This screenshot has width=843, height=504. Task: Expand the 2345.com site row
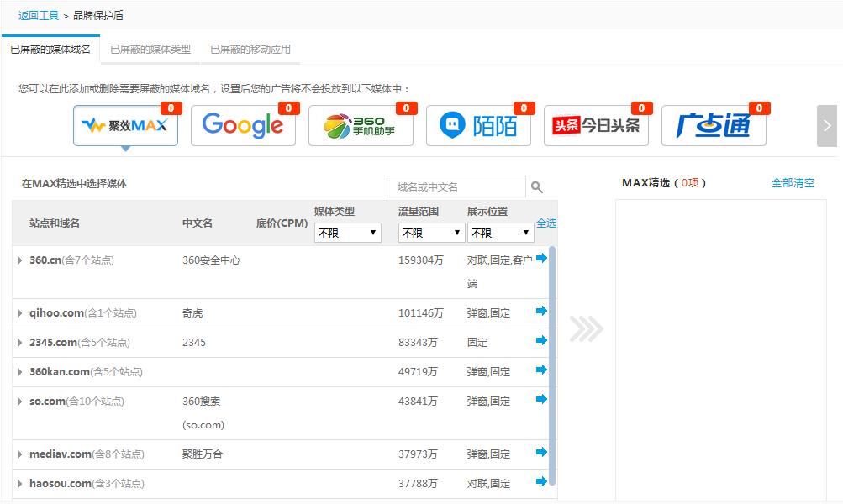tap(20, 343)
